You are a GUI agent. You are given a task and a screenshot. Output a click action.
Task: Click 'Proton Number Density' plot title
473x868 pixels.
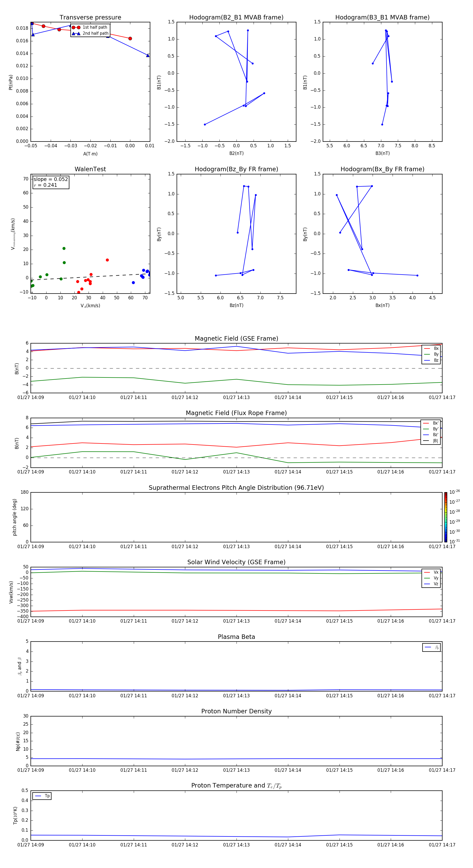tap(236, 711)
